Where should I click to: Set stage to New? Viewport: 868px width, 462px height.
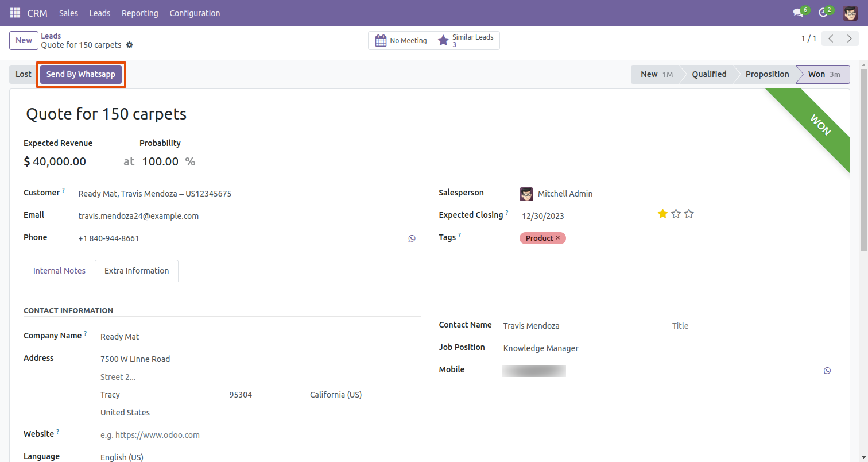point(656,74)
